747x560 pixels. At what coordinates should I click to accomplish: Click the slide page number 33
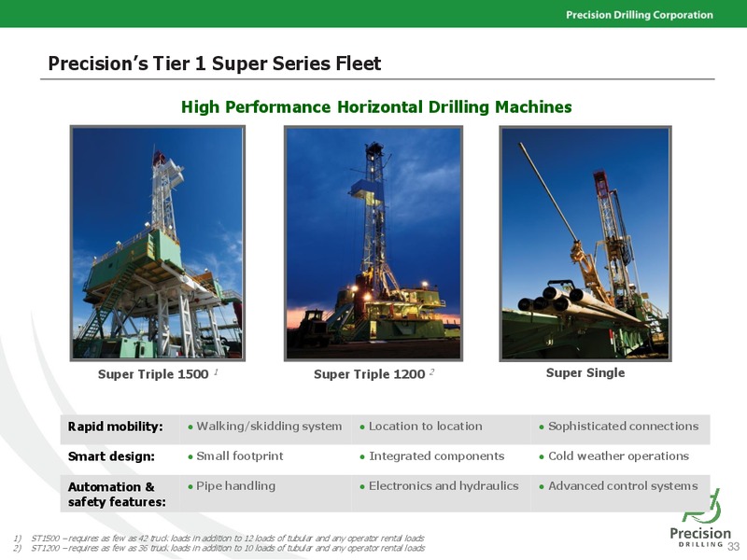[733, 546]
